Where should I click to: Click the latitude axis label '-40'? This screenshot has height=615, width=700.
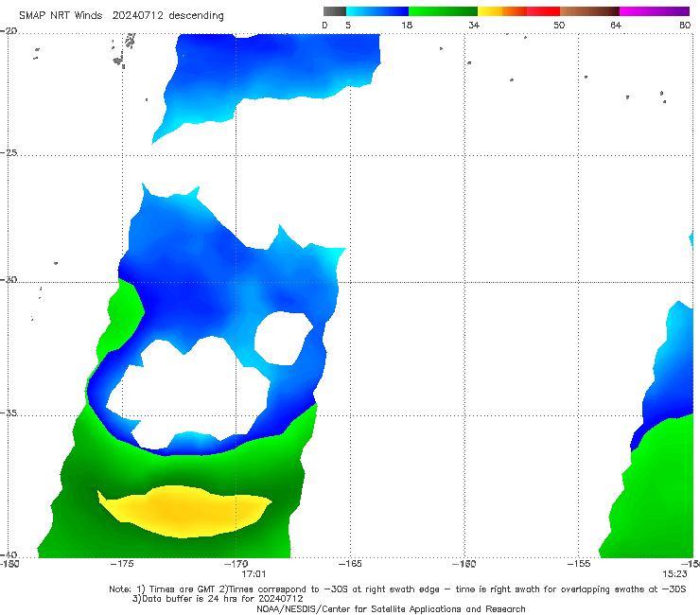point(9,554)
